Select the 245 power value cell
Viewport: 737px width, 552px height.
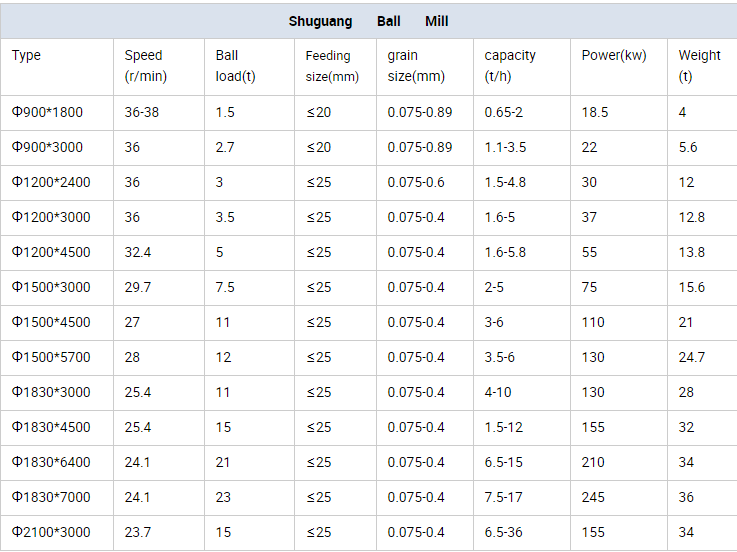(593, 497)
